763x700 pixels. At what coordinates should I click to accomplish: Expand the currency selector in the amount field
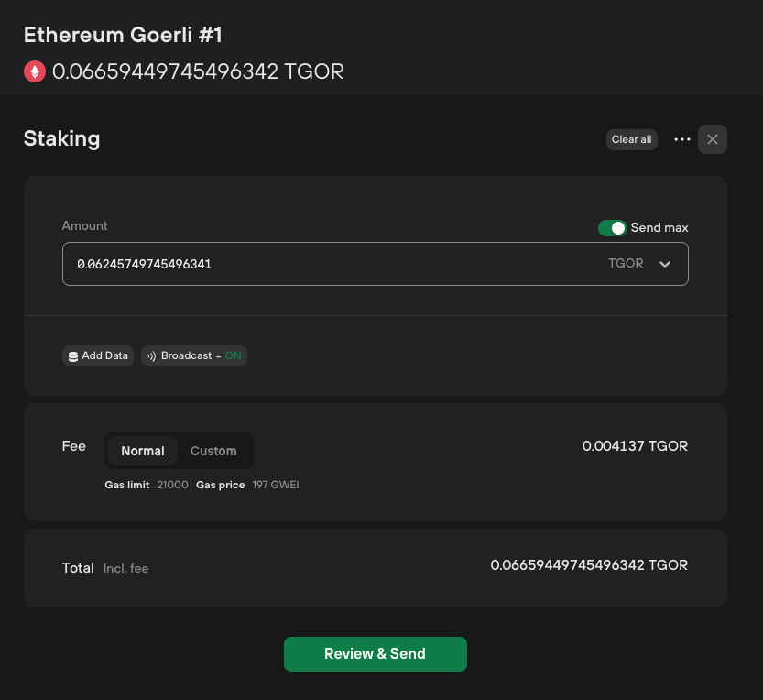coord(641,264)
